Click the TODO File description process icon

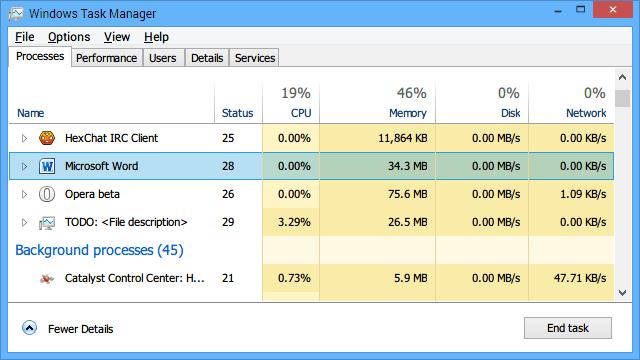tap(47, 222)
